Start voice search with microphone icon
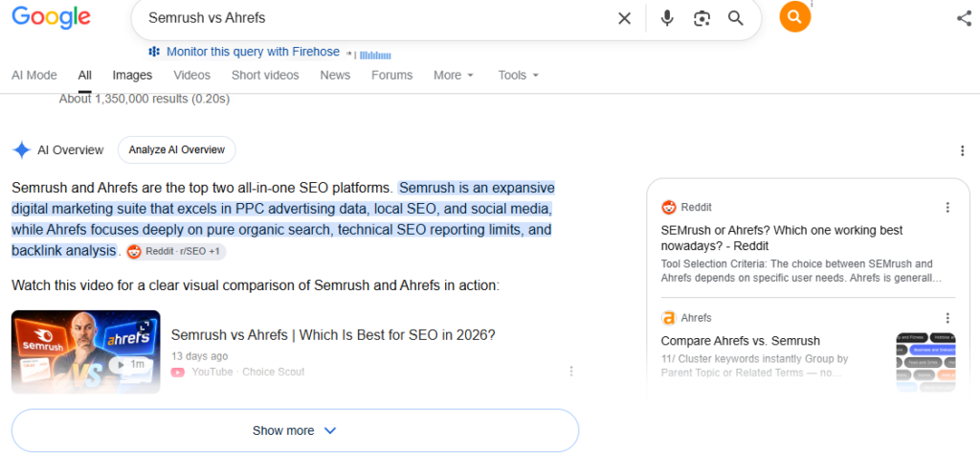 coord(667,19)
